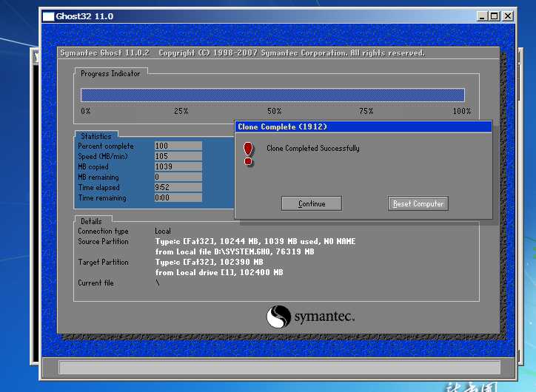This screenshot has width=536, height=392.
Task: Click the Continue button in Clone Complete dialog
Action: tap(312, 203)
